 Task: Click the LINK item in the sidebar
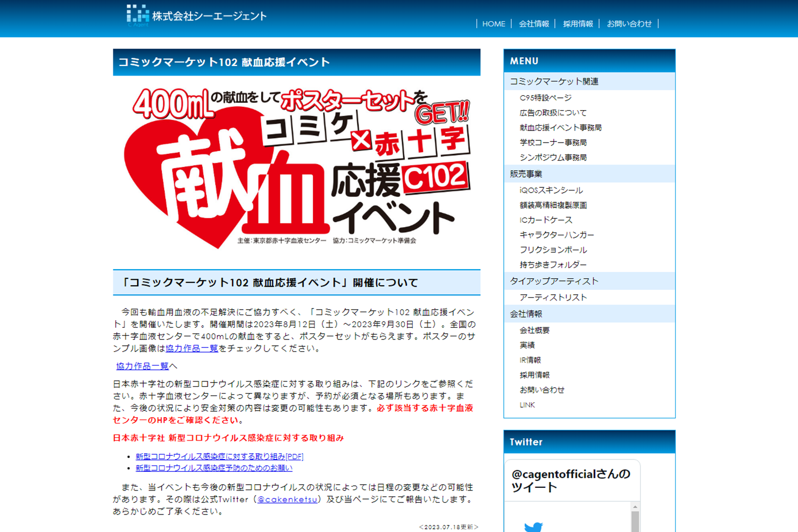(527, 405)
